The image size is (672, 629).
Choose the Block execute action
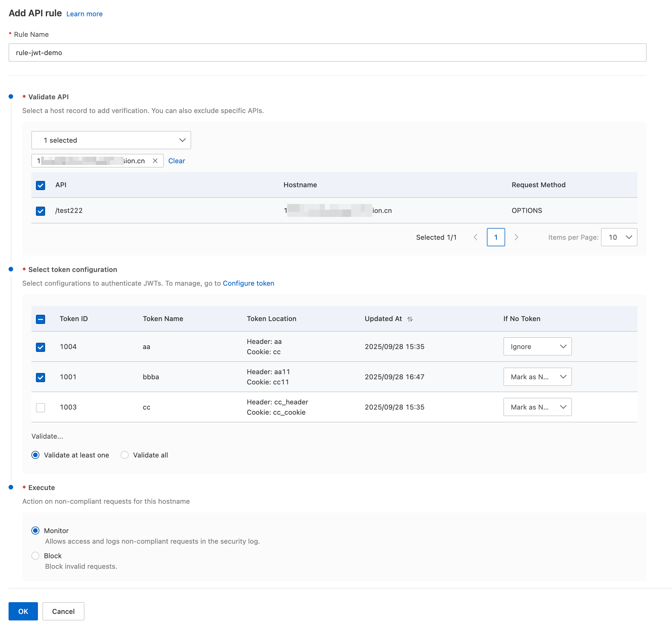(35, 556)
